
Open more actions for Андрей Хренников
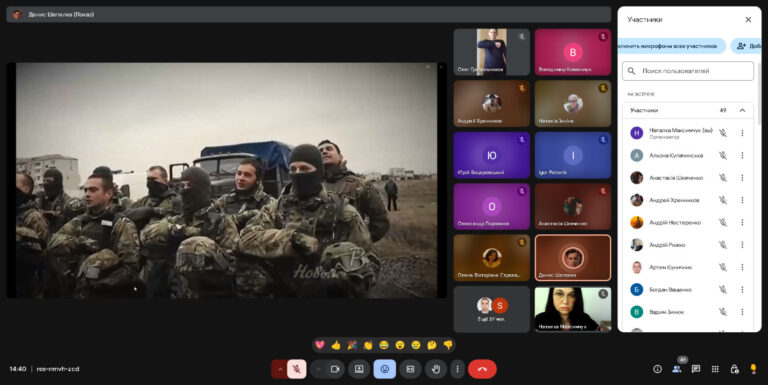742,200
